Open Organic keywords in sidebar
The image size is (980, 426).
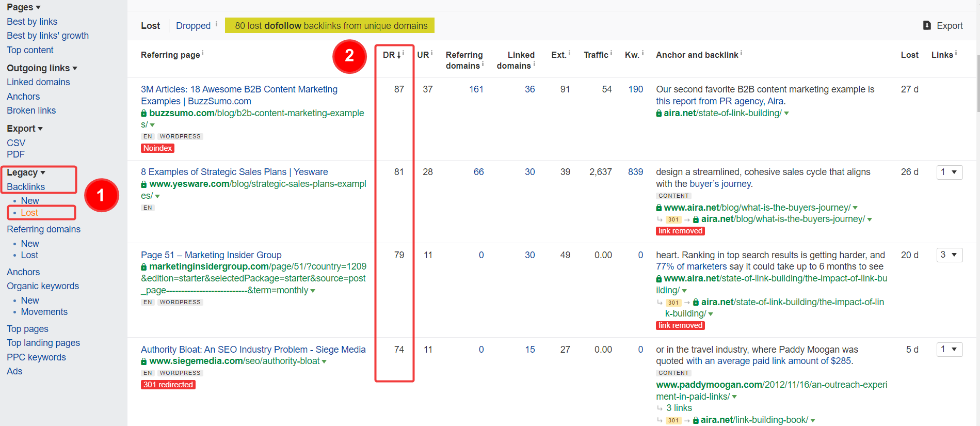(x=43, y=286)
